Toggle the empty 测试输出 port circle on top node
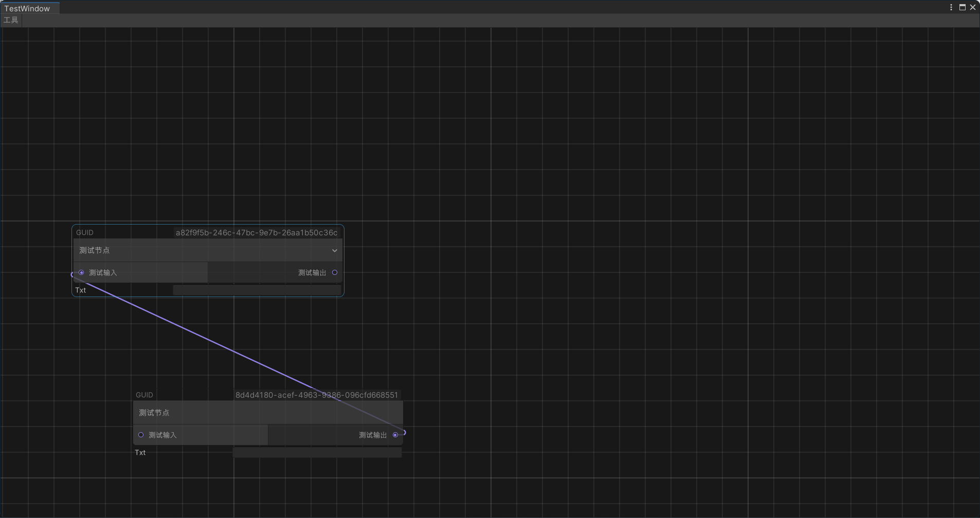This screenshot has width=980, height=518. click(334, 272)
